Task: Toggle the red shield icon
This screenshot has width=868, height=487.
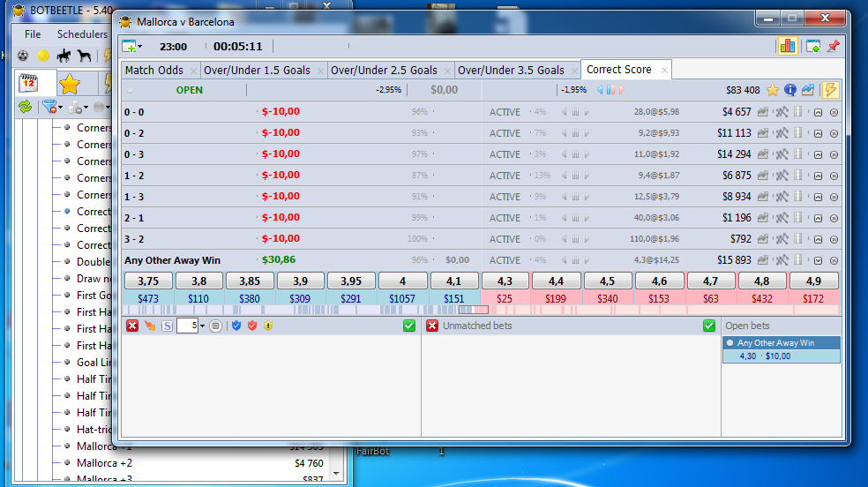Action: click(252, 326)
